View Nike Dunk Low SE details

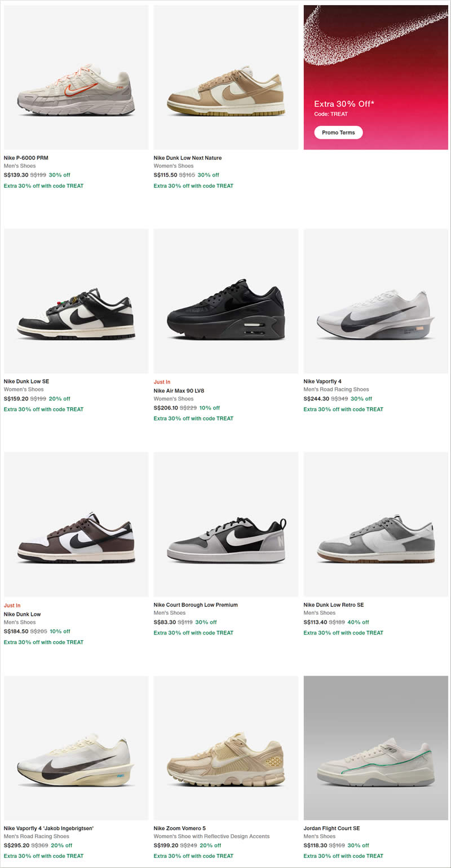(x=26, y=381)
